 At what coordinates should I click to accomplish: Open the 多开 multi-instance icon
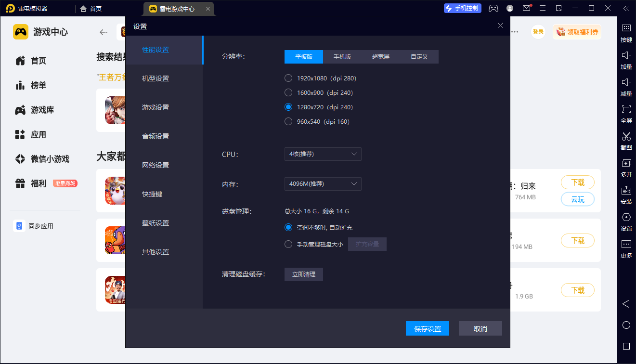point(626,164)
